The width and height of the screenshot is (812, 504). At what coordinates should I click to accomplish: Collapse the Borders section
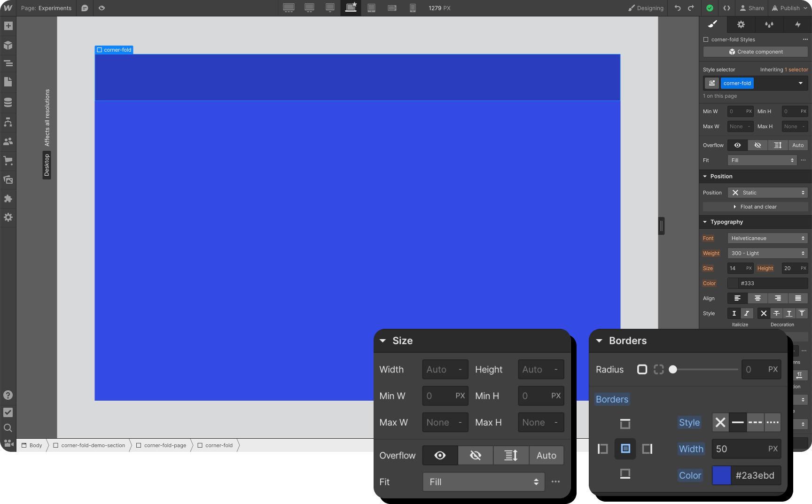pos(600,341)
